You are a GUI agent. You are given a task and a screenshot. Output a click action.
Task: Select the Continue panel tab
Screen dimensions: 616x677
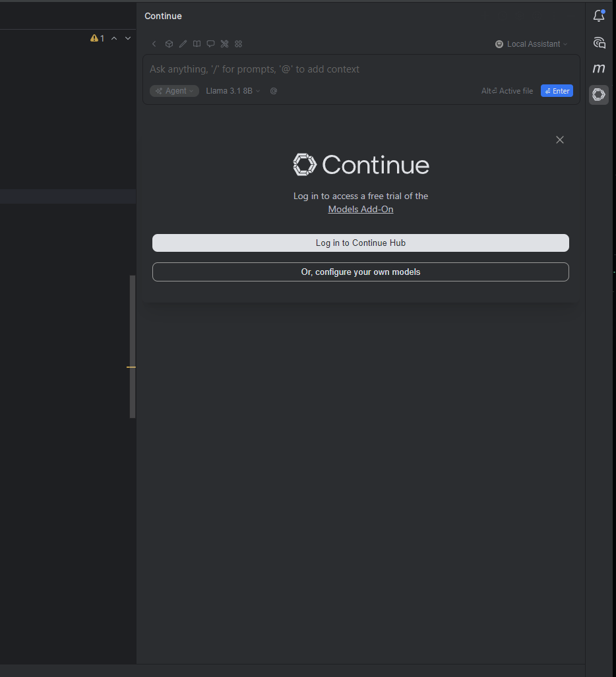pos(163,15)
